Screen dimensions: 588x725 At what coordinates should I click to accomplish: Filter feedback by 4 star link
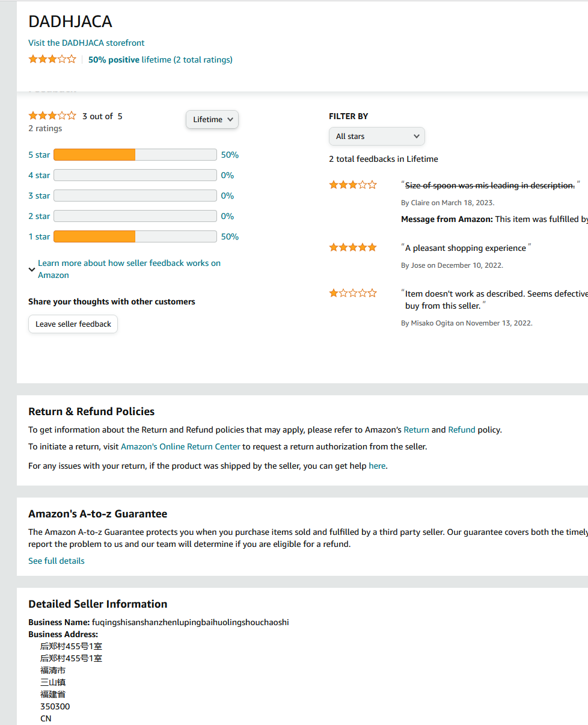coord(39,176)
